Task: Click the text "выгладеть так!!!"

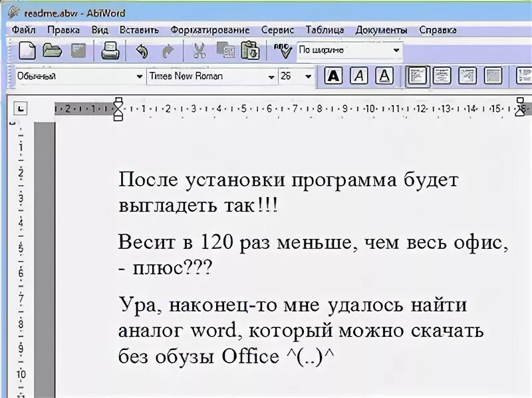Action: pyautogui.click(x=198, y=206)
